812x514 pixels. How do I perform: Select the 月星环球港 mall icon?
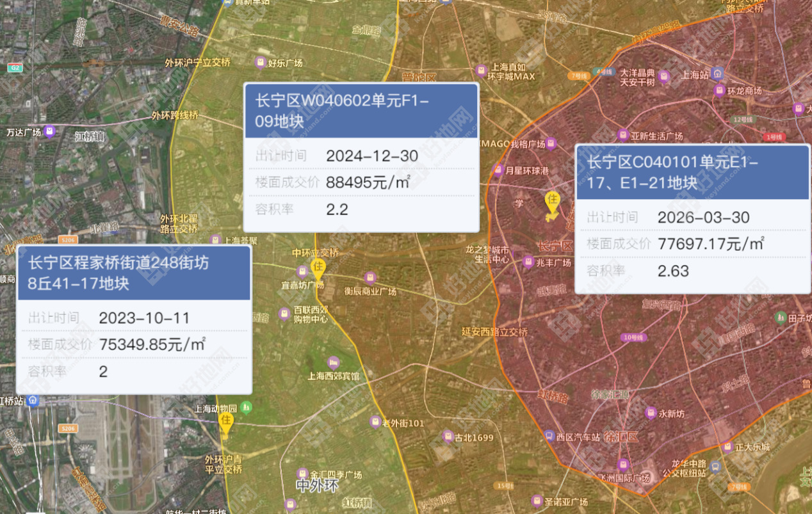point(498,170)
